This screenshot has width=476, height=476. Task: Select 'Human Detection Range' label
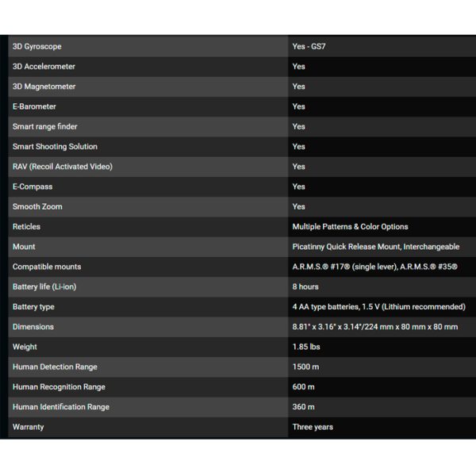(55, 367)
